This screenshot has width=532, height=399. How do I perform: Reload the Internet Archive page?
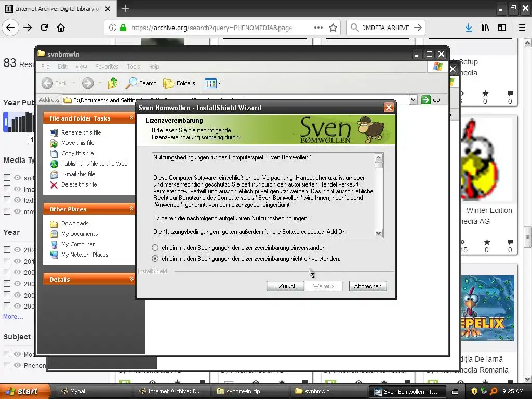click(44, 28)
